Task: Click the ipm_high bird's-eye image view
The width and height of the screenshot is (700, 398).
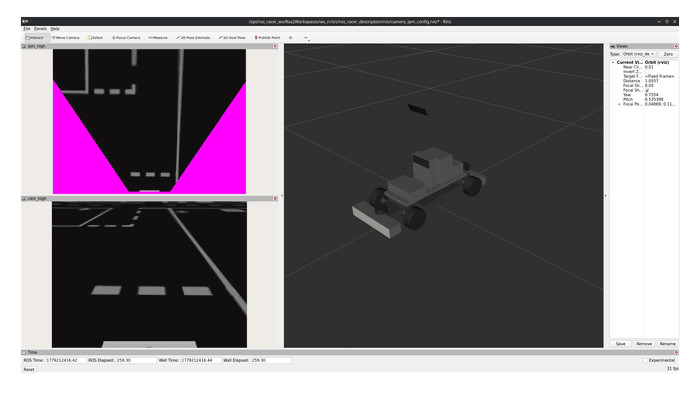Action: (x=149, y=121)
